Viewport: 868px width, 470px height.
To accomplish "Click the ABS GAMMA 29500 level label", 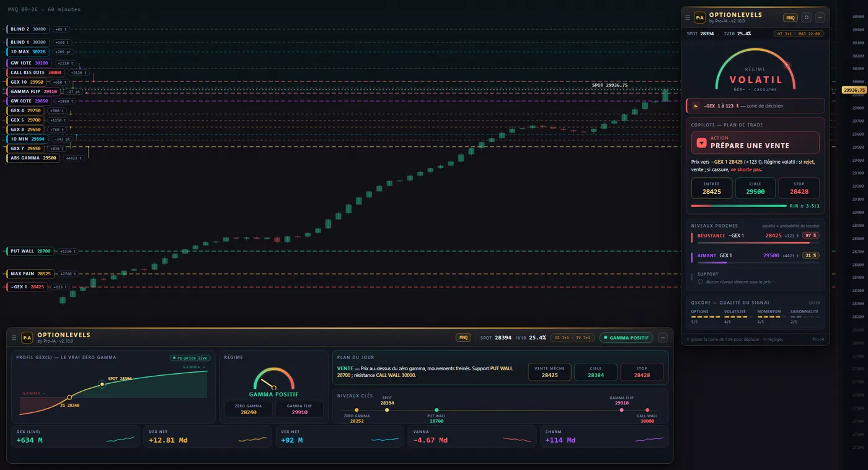I will point(33,158).
